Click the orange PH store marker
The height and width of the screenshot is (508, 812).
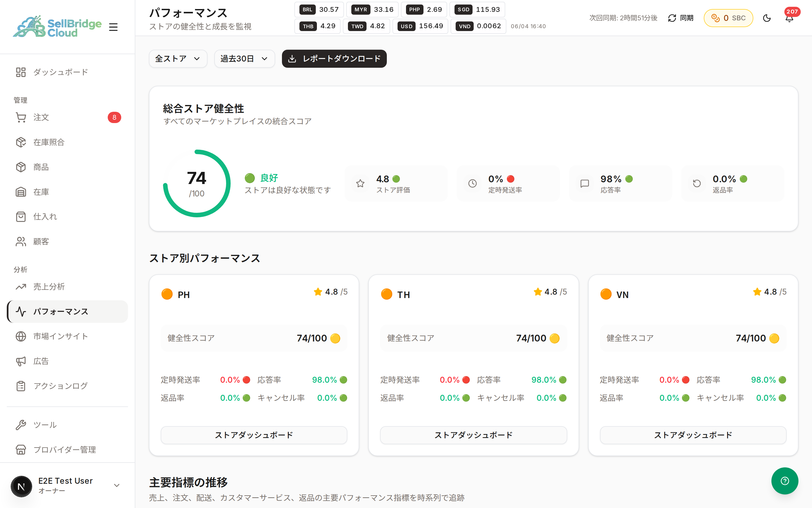pyautogui.click(x=167, y=294)
